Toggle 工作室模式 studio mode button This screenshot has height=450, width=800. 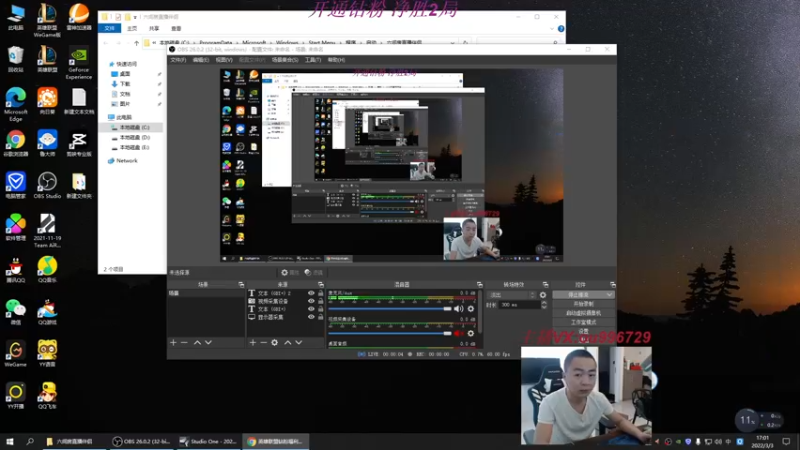click(583, 322)
